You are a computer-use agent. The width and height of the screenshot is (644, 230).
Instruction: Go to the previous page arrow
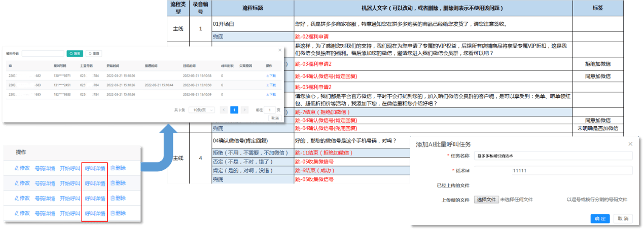224,110
